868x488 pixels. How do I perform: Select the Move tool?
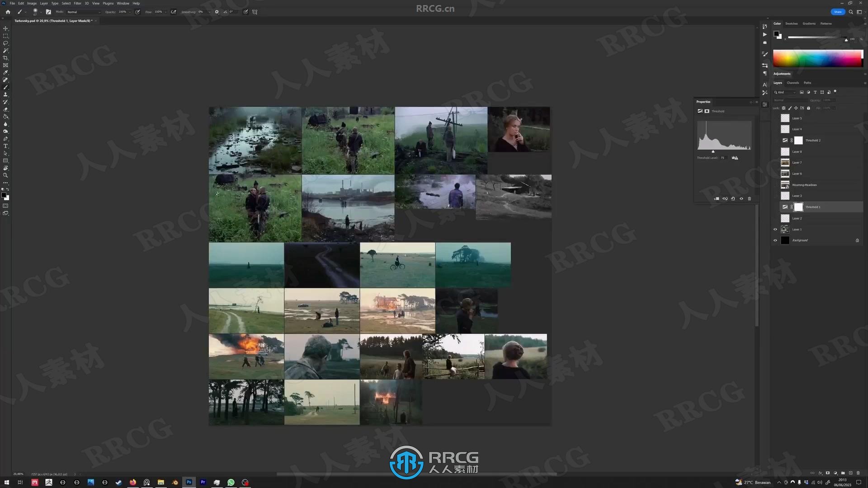tap(5, 28)
